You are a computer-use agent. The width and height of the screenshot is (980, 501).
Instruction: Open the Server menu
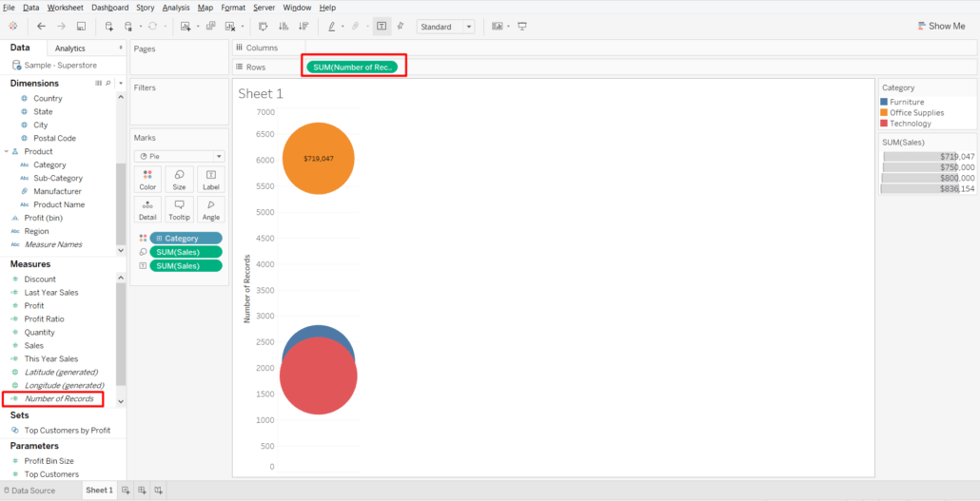coord(265,8)
